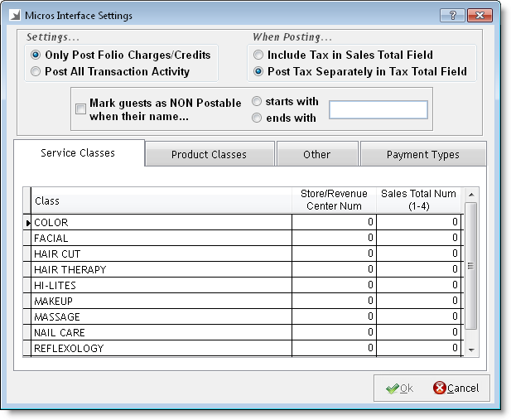511x420 pixels.
Task: Click the help question mark button
Action: tap(452, 15)
